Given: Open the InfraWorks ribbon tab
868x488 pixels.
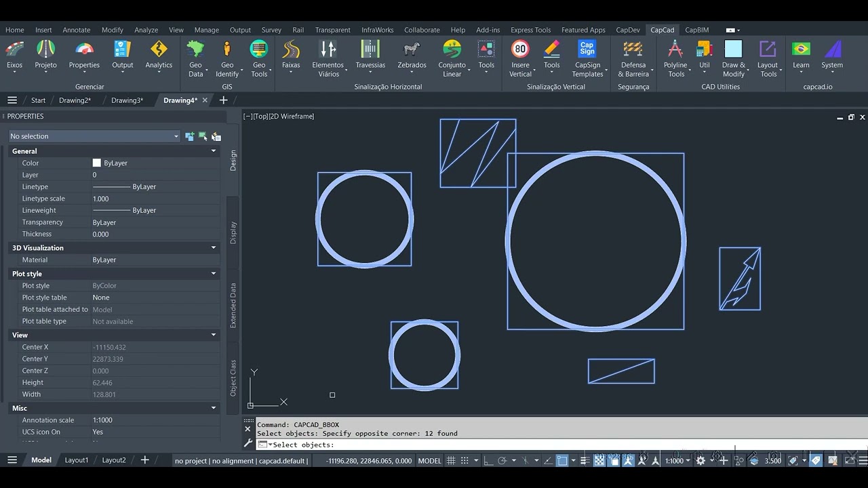Looking at the screenshot, I should (x=377, y=30).
